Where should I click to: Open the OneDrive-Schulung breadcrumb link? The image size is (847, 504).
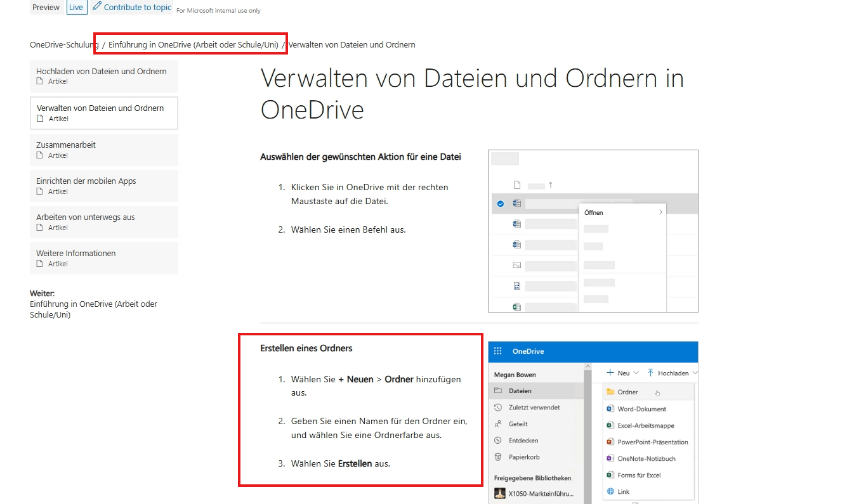point(64,44)
